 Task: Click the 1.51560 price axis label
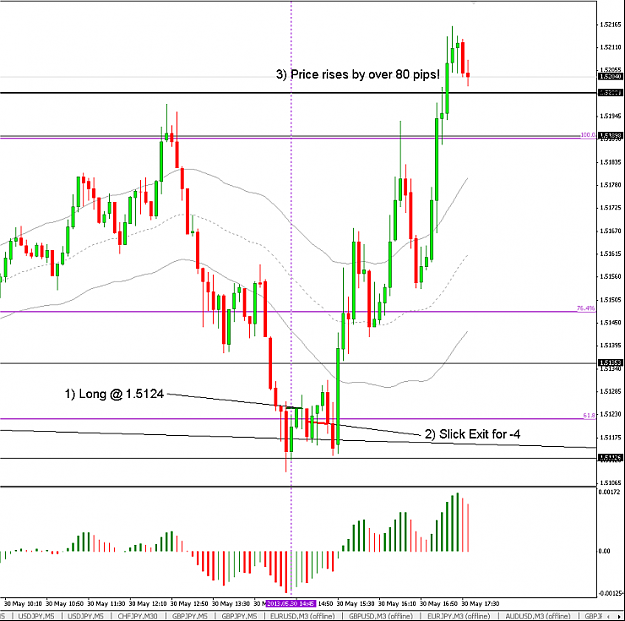tap(610, 276)
